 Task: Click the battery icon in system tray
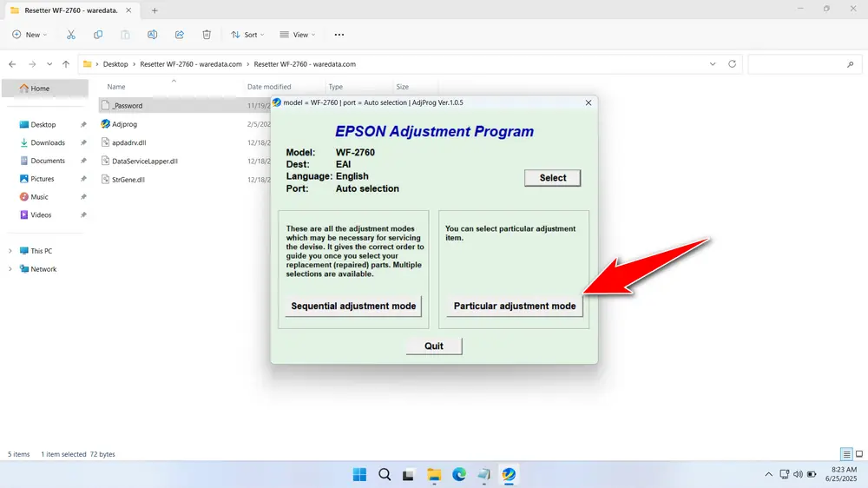pyautogui.click(x=812, y=474)
